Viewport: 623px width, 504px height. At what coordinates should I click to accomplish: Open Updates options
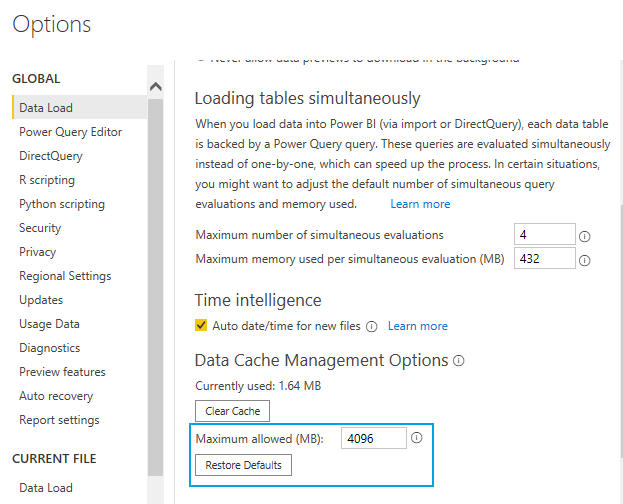[41, 300]
